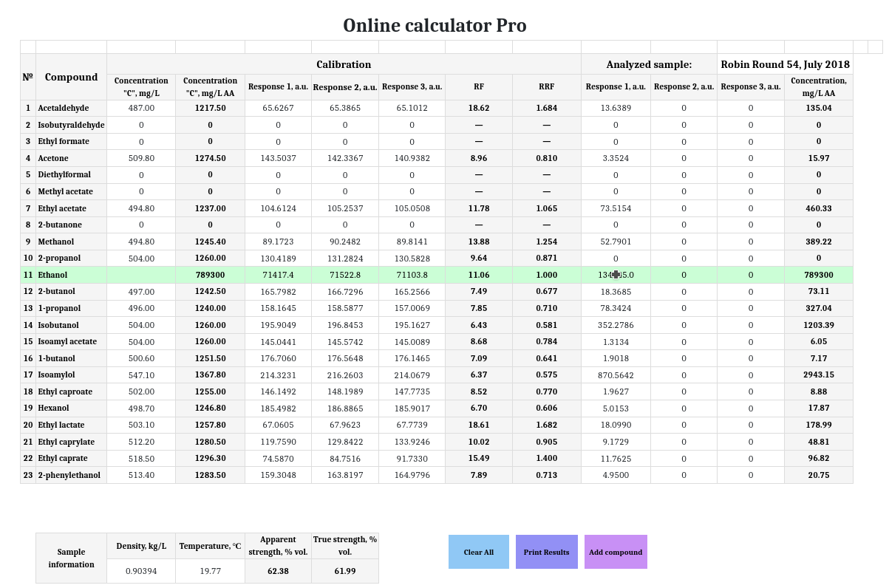Image resolution: width=889 pixels, height=588 pixels.
Task: Select Acetone calibration Response 2 value 142.3367
Action: point(344,158)
